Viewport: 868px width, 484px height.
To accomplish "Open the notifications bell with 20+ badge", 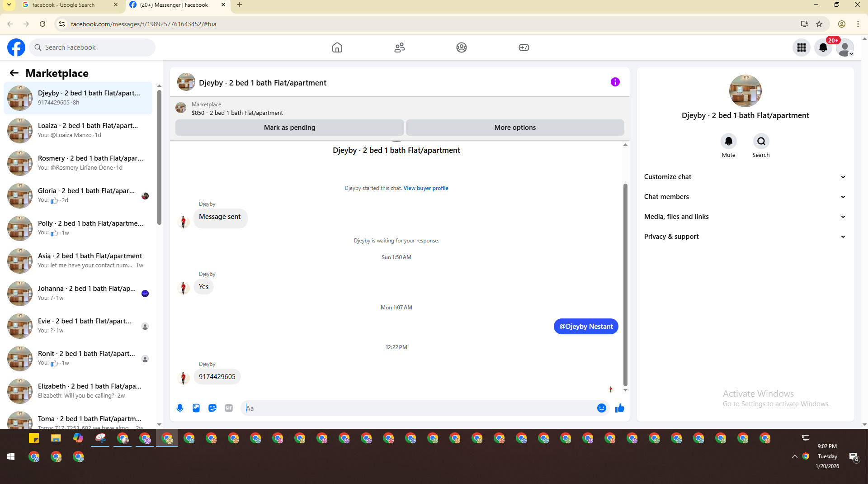I will click(x=823, y=47).
